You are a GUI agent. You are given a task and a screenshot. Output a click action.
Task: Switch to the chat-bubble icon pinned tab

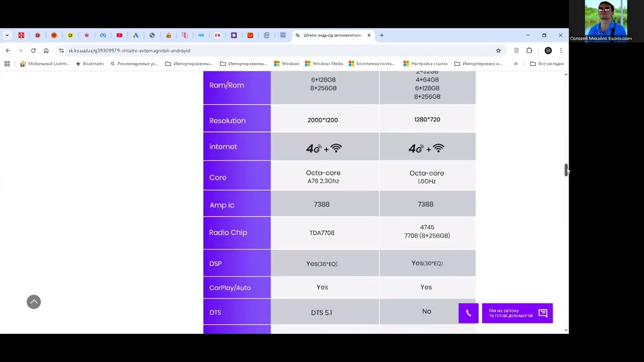283,35
